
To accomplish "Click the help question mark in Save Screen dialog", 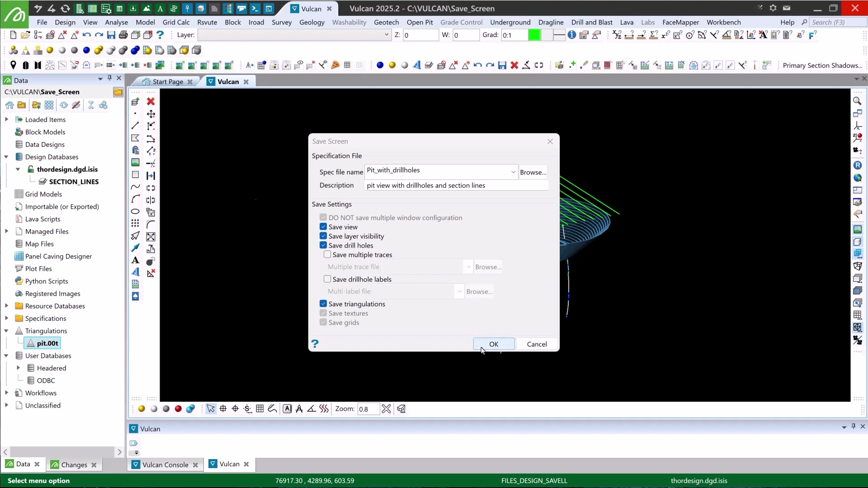I will point(315,344).
